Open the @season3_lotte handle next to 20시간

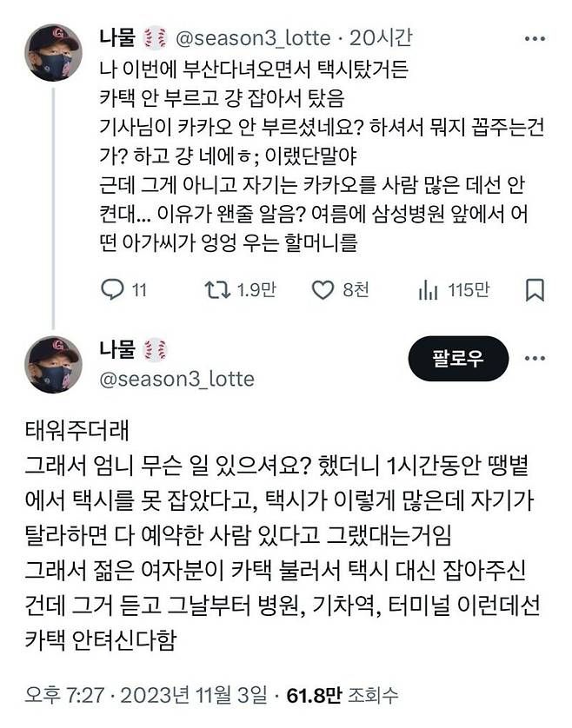click(x=254, y=38)
